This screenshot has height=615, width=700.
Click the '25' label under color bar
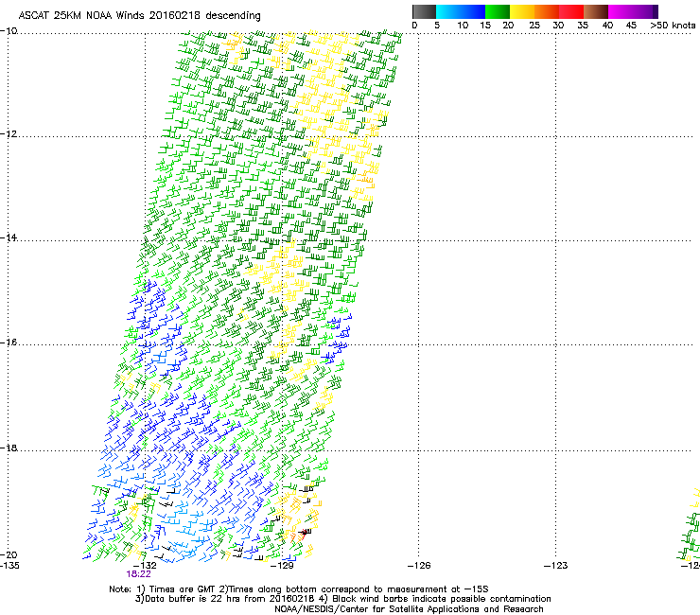534,26
